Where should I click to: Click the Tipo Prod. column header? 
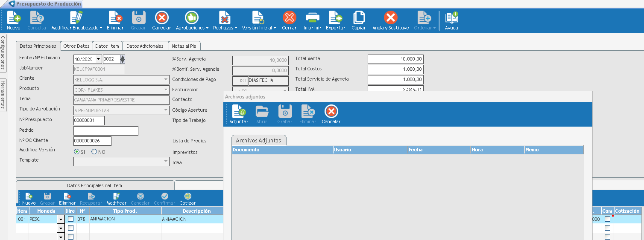126,211
